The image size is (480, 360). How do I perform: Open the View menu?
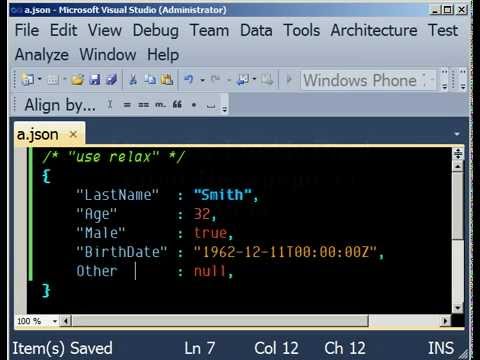point(105,31)
